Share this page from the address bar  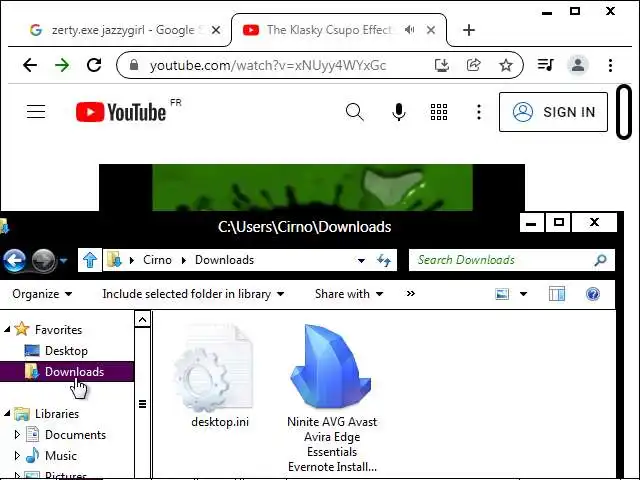click(473, 65)
